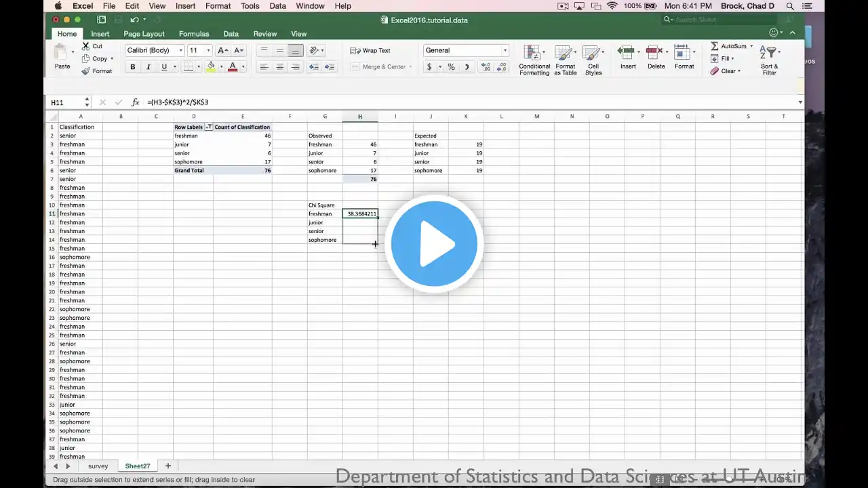Toggle underline formatting

tap(163, 66)
